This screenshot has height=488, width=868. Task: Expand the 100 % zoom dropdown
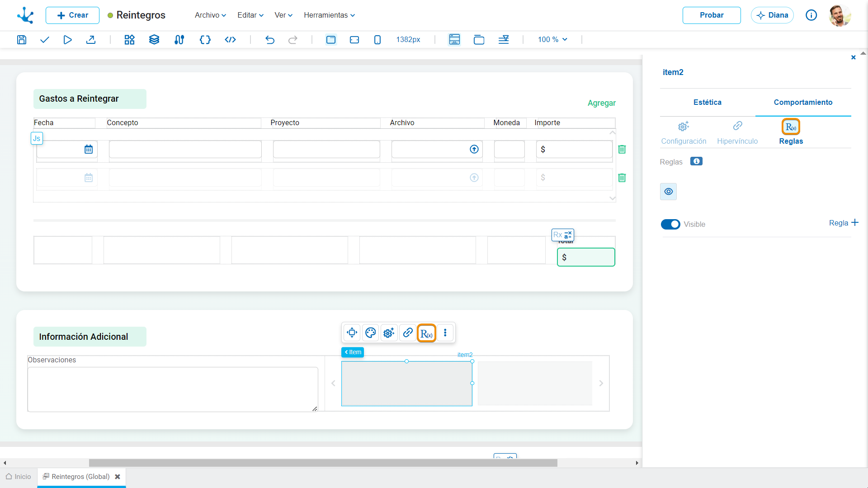[552, 40]
